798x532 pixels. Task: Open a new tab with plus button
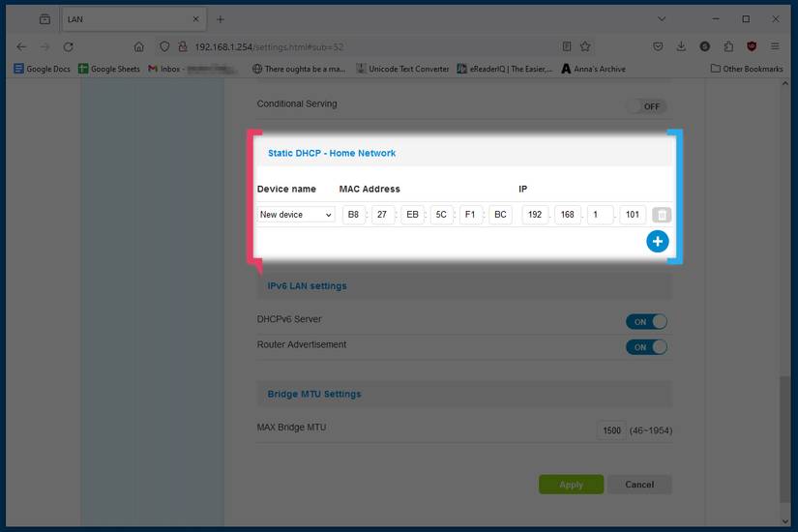221,19
